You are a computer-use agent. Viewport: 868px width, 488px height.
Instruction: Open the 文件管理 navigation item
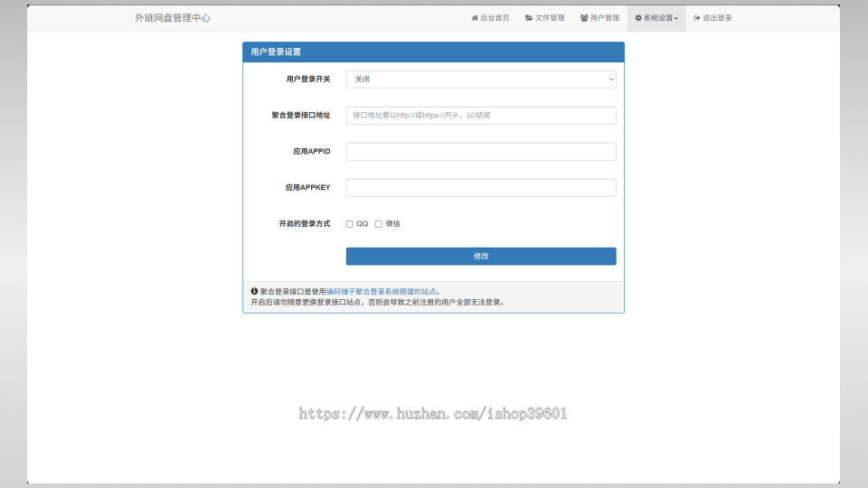544,18
